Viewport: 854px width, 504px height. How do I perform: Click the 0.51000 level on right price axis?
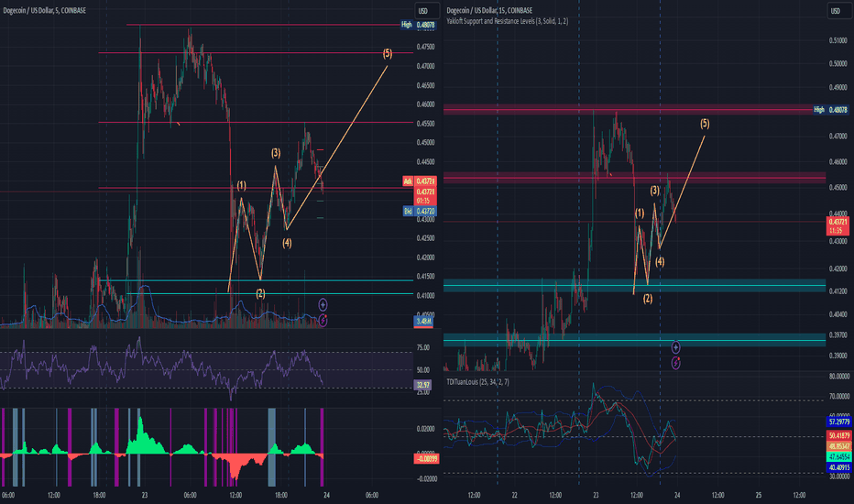coord(838,40)
